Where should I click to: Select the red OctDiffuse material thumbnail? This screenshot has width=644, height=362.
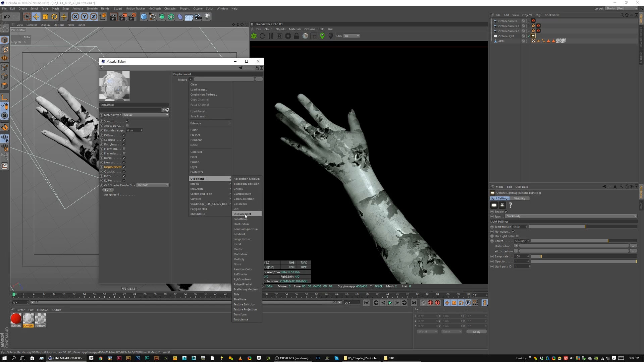click(x=16, y=319)
